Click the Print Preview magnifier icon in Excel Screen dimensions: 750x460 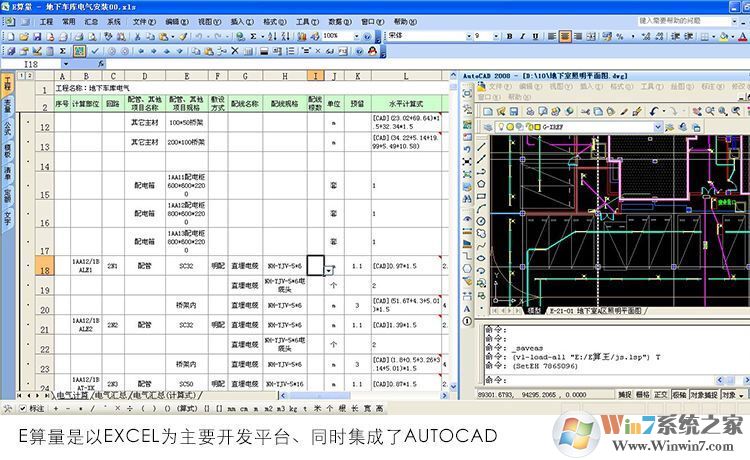(92, 37)
